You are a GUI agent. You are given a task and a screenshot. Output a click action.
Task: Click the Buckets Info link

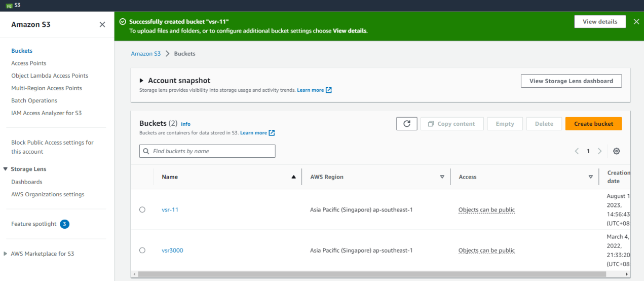185,124
